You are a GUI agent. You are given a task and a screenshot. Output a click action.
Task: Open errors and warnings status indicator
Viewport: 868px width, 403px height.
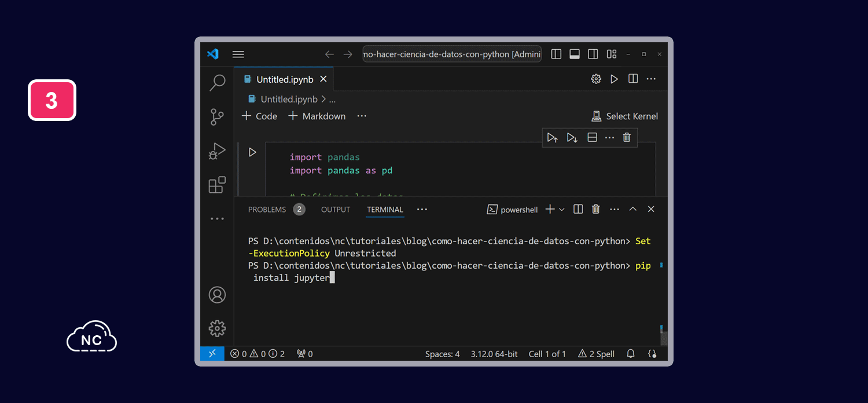click(x=258, y=354)
